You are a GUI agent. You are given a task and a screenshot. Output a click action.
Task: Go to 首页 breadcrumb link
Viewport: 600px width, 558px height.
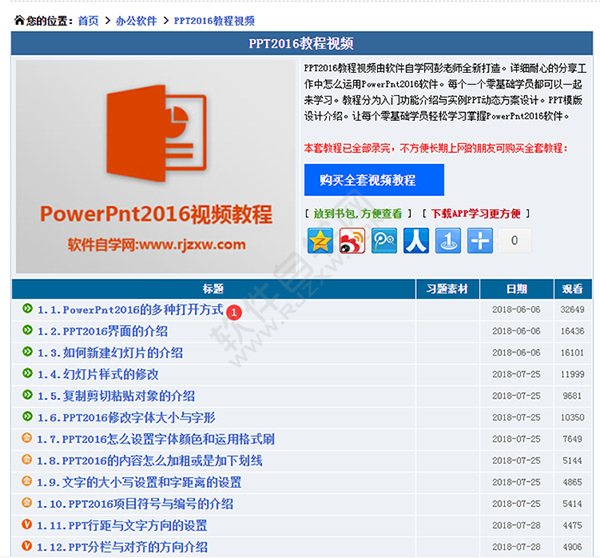(x=88, y=21)
